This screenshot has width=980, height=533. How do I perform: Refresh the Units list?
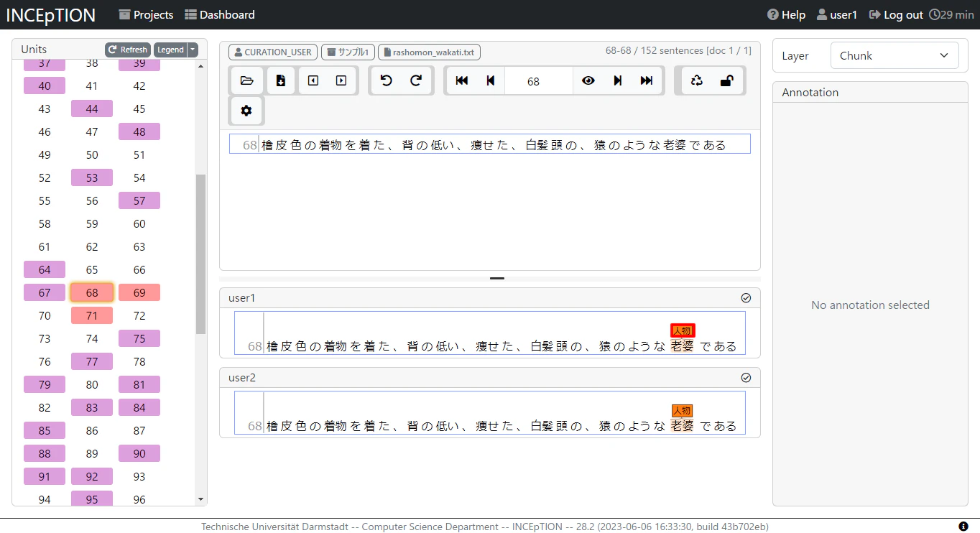coord(128,50)
